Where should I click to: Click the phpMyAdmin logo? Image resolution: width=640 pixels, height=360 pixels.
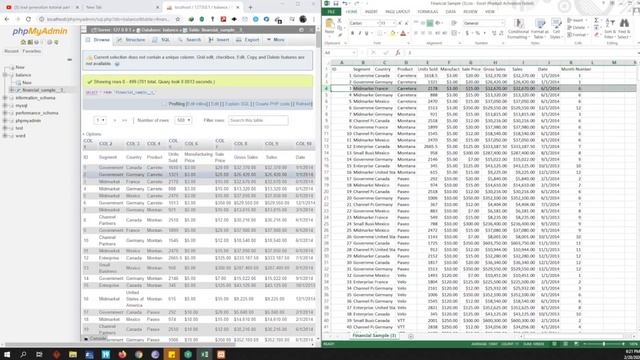(40, 31)
